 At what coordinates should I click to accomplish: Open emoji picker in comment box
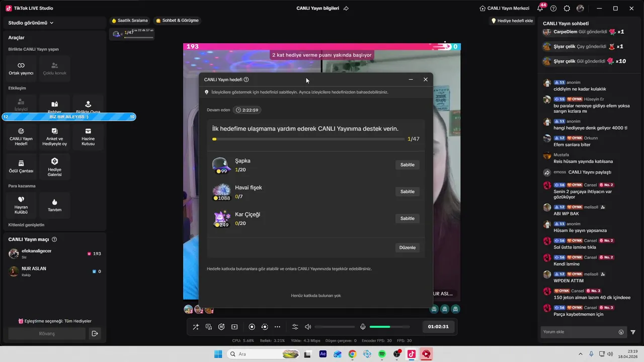pos(621,332)
